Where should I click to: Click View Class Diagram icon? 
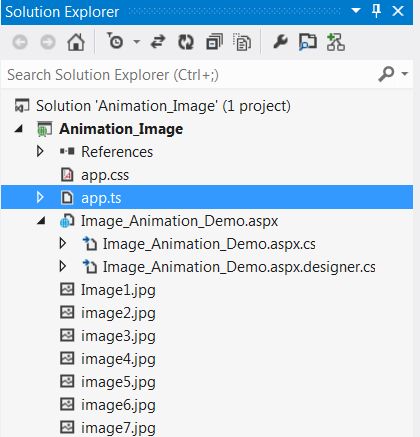pos(335,42)
